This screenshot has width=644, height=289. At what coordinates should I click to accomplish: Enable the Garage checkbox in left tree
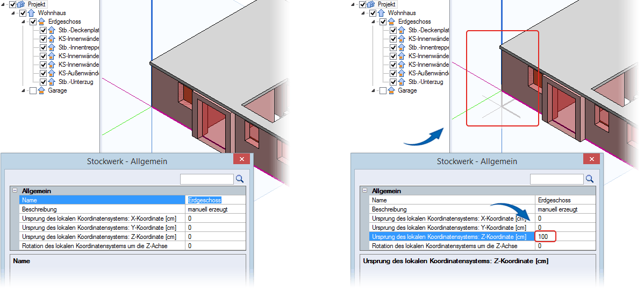point(33,90)
